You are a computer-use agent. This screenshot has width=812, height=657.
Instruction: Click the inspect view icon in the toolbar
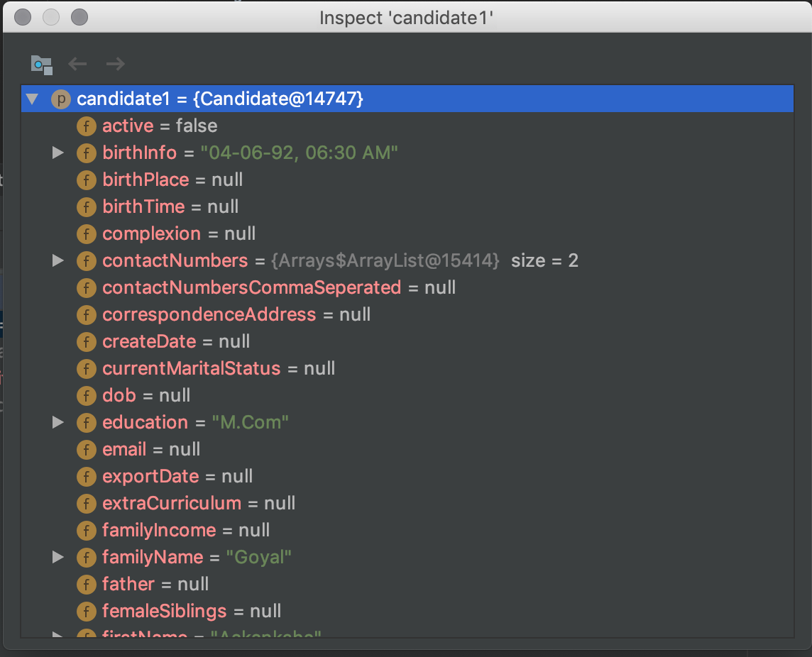40,64
